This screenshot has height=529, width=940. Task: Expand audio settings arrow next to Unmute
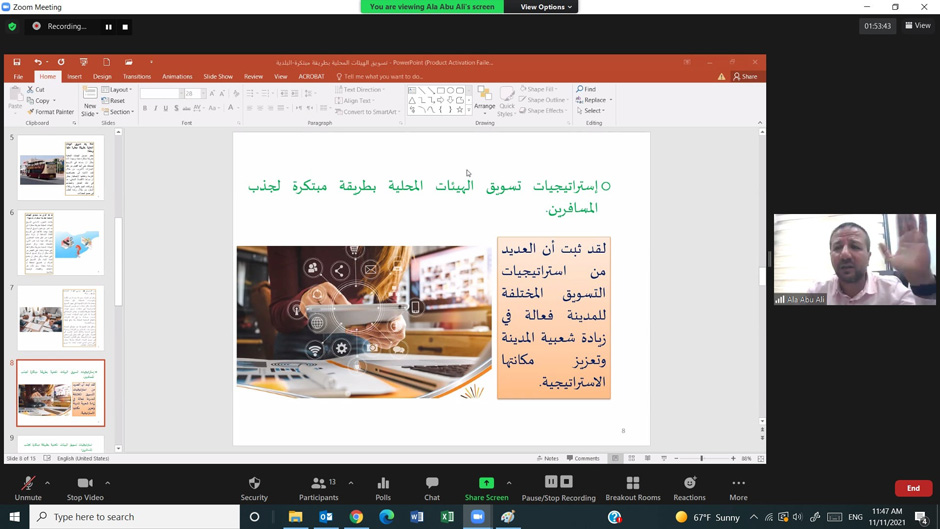point(48,483)
